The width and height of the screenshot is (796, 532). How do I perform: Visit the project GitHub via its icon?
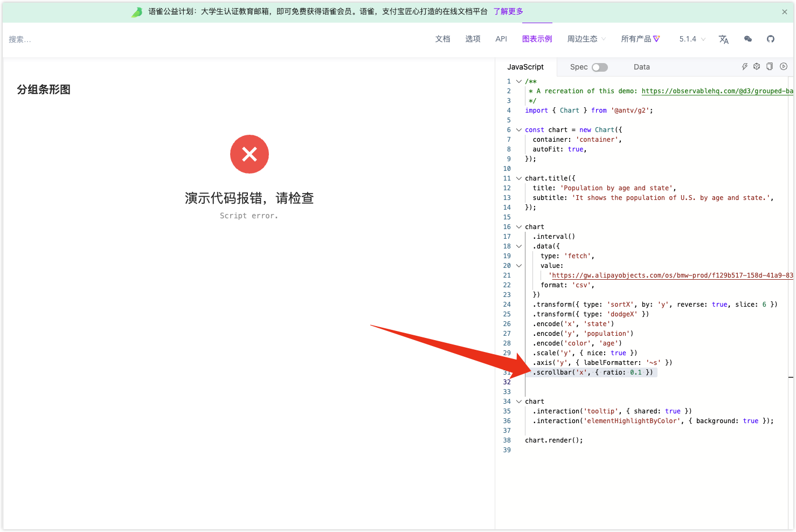click(x=771, y=39)
